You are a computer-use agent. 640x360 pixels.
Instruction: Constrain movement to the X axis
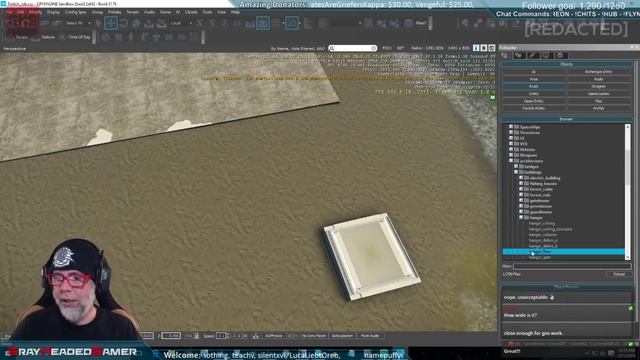[199, 23]
